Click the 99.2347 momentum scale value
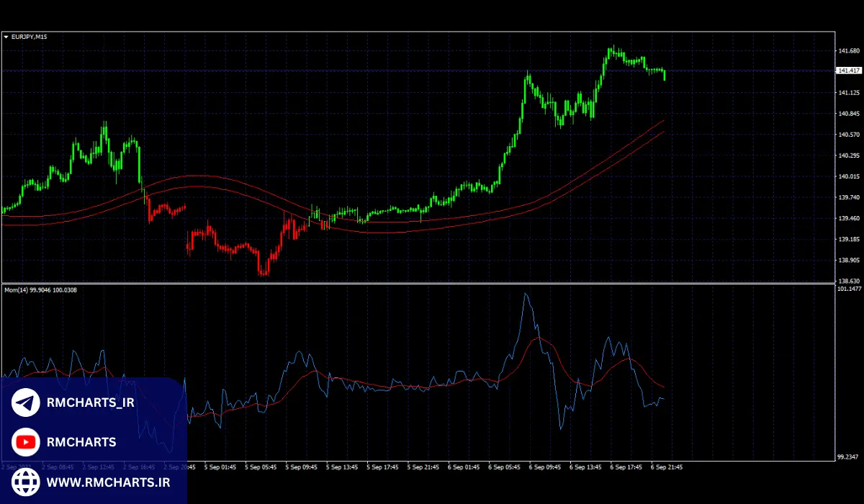The width and height of the screenshot is (864, 504). point(850,456)
